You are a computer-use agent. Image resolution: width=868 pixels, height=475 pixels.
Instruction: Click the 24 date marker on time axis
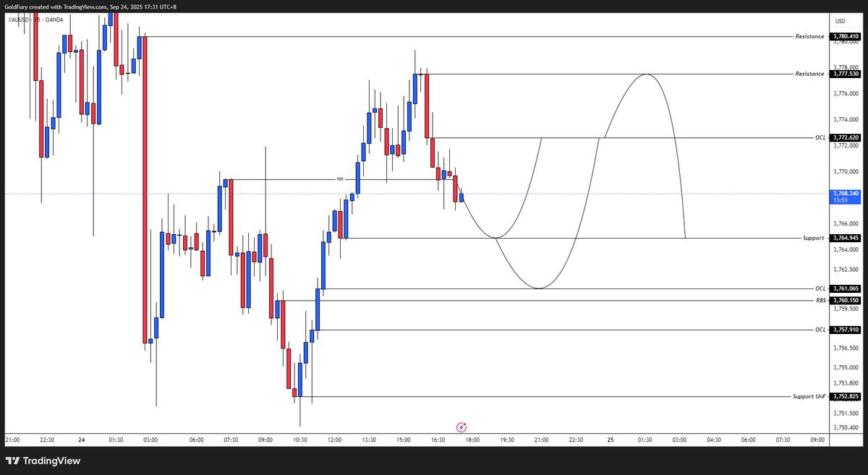(82, 440)
